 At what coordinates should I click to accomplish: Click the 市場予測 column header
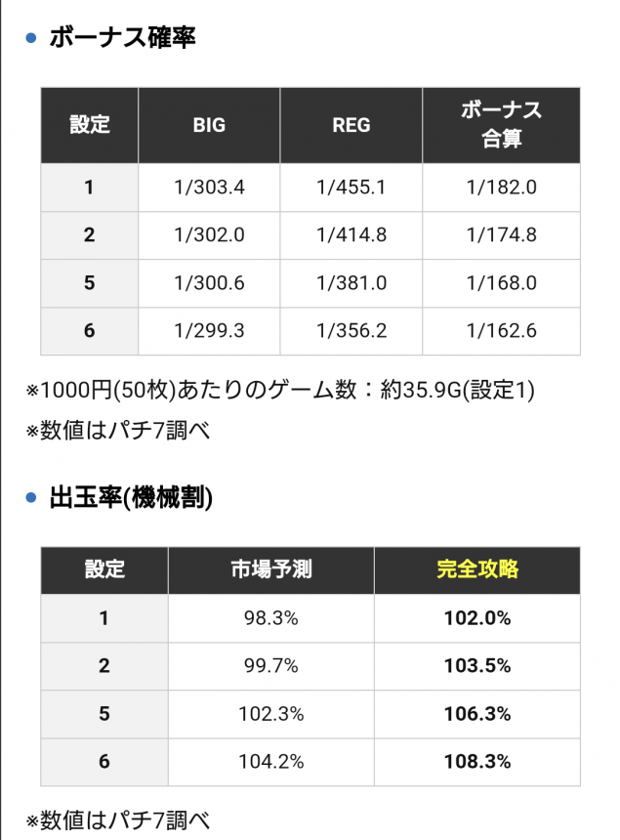coord(270,570)
